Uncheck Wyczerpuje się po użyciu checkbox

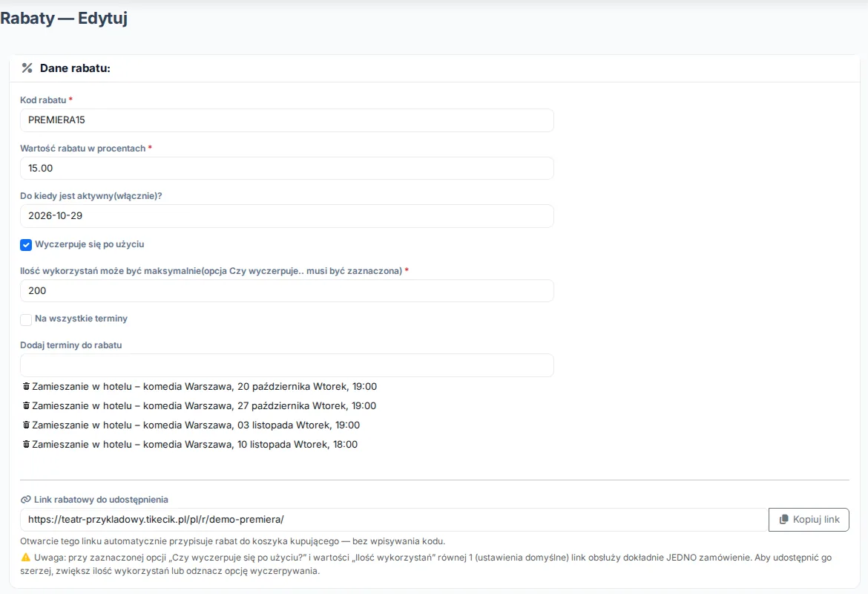pyautogui.click(x=26, y=245)
